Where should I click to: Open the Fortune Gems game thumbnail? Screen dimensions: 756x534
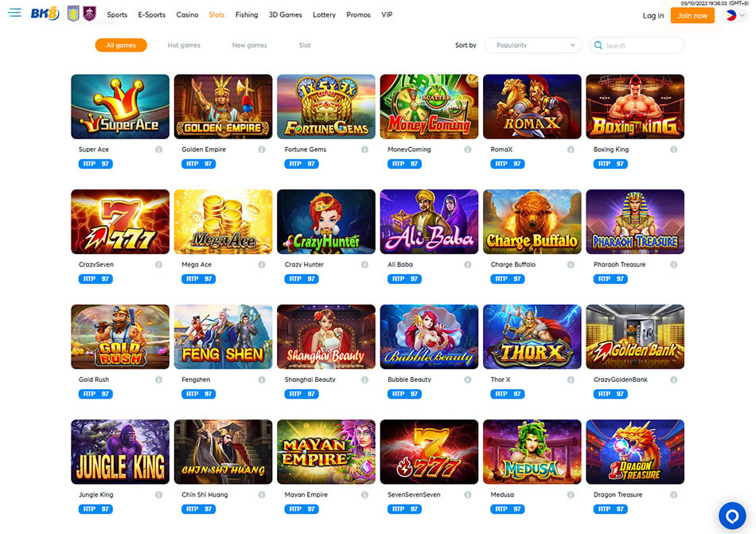click(x=326, y=107)
